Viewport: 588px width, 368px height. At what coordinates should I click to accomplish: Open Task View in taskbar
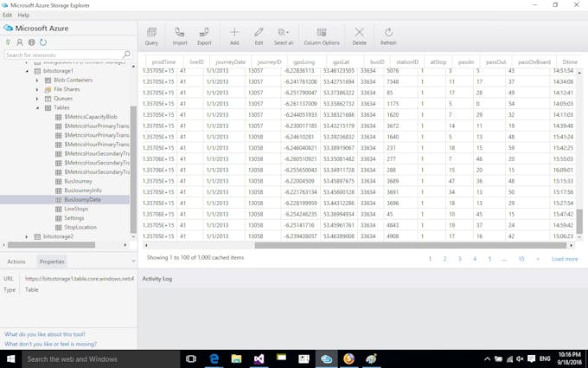pyautogui.click(x=191, y=359)
